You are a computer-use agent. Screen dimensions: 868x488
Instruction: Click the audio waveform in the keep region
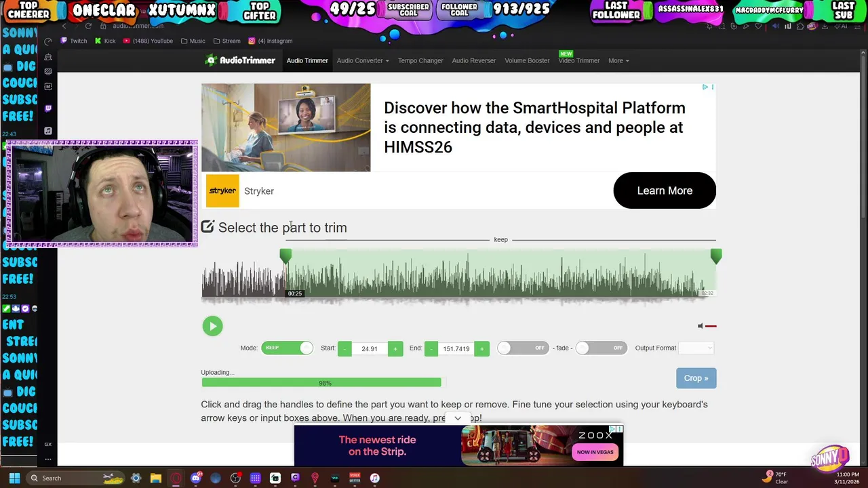click(500, 274)
